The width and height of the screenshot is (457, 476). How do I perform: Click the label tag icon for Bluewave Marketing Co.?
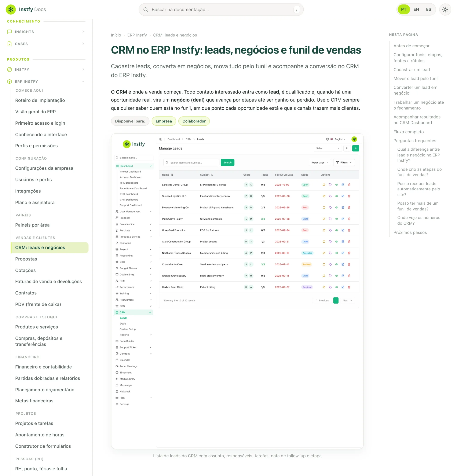point(330,208)
